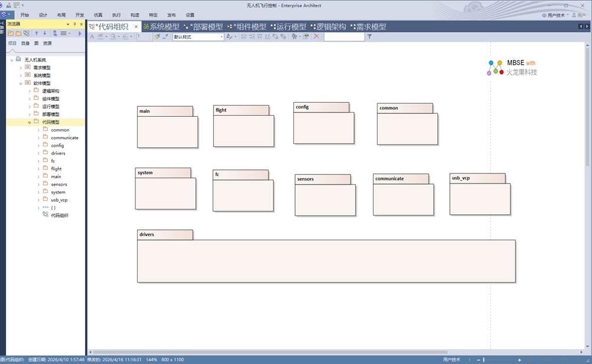Select the 代码组织 diagram in tree

coord(59,215)
